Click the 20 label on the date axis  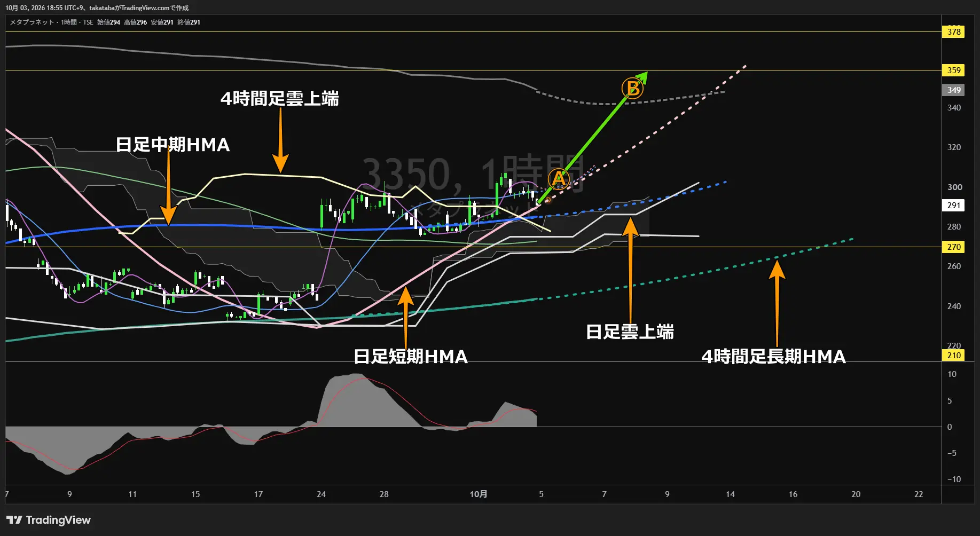pos(856,494)
